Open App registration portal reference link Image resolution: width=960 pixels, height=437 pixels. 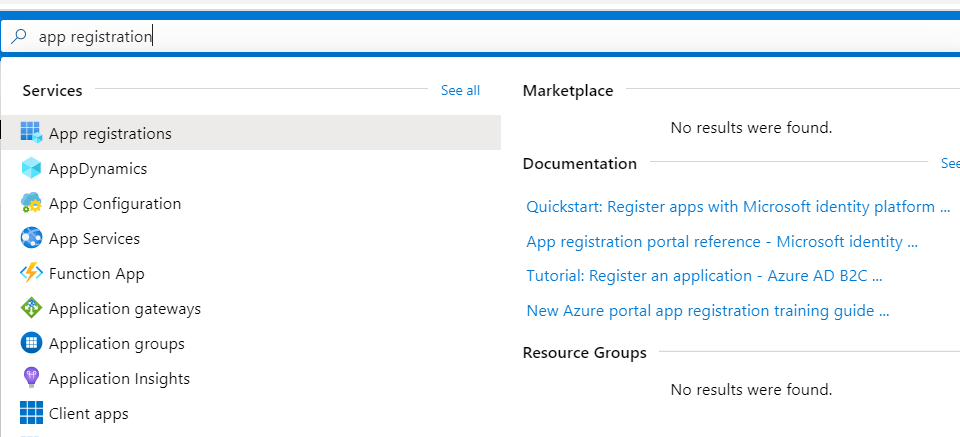click(721, 242)
